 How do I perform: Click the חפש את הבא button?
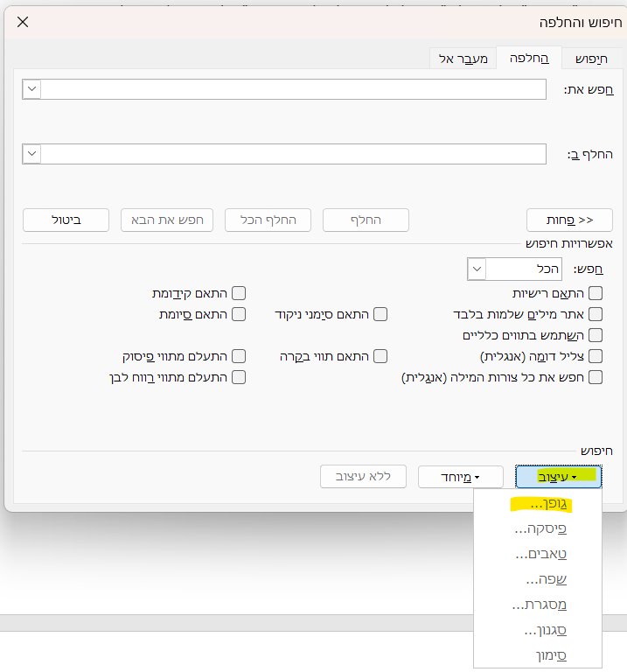tap(167, 220)
